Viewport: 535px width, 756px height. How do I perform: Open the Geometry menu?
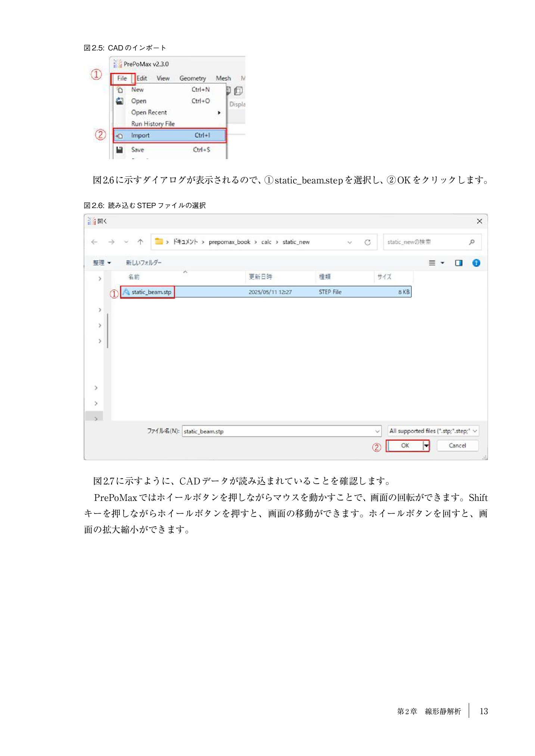pyautogui.click(x=192, y=78)
